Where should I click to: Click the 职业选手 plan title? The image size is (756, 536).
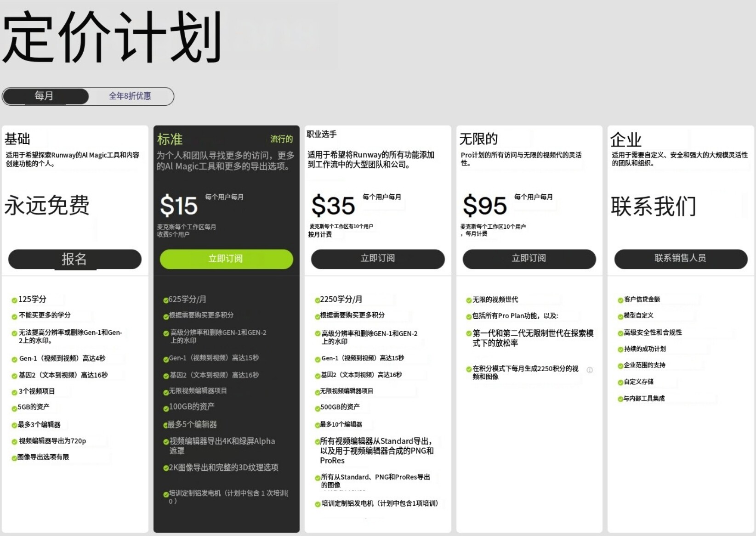tap(322, 134)
